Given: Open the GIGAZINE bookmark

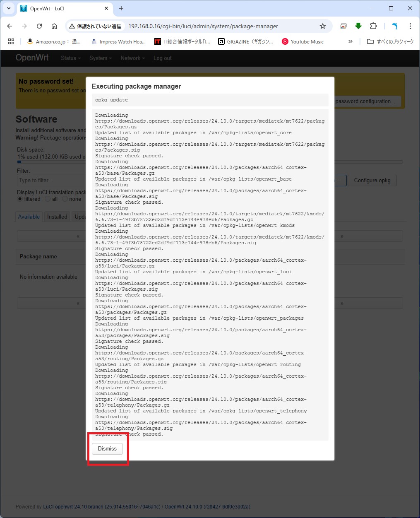Looking at the screenshot, I should pos(245,41).
